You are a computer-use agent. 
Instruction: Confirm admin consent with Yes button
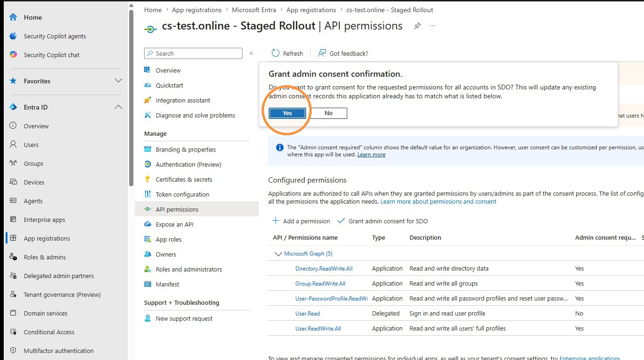[287, 113]
